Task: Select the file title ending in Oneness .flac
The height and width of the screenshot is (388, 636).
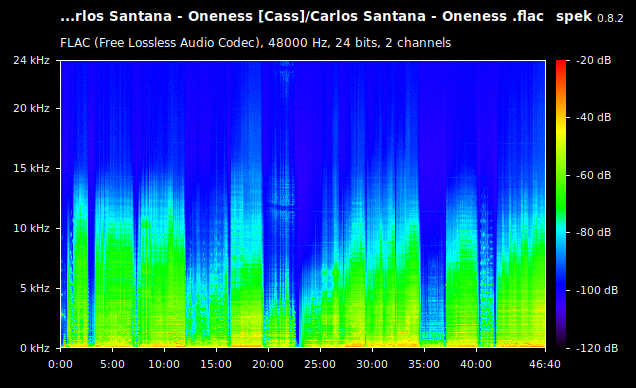Action: pos(302,16)
